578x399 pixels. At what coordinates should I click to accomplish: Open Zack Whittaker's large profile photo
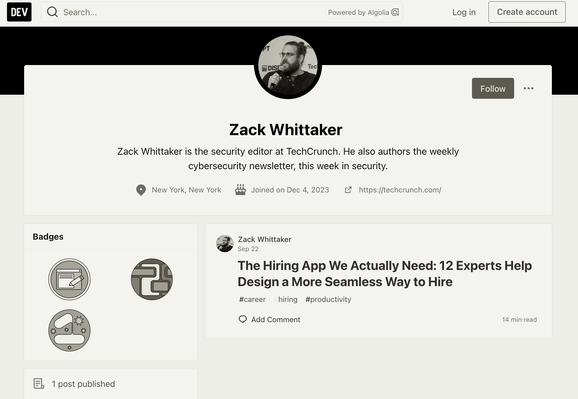288,66
